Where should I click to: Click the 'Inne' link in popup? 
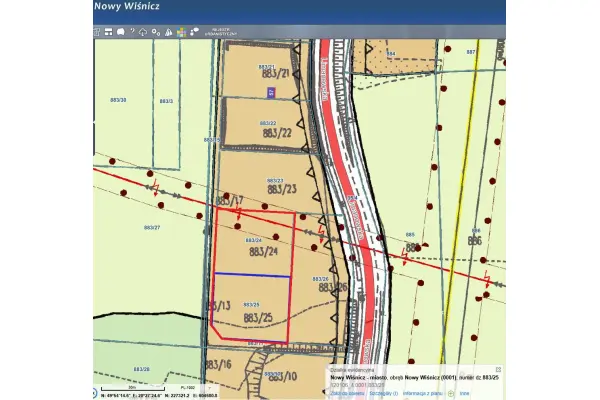coord(464,393)
